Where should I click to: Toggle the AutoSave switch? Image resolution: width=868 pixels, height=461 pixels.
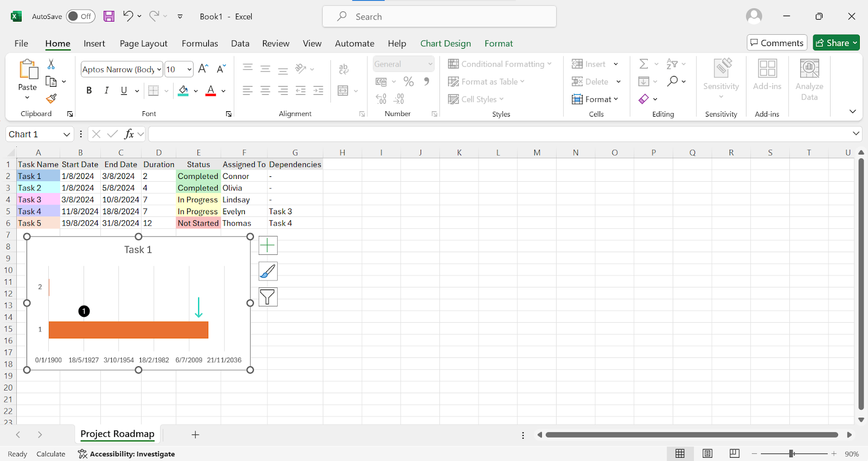tap(80, 16)
